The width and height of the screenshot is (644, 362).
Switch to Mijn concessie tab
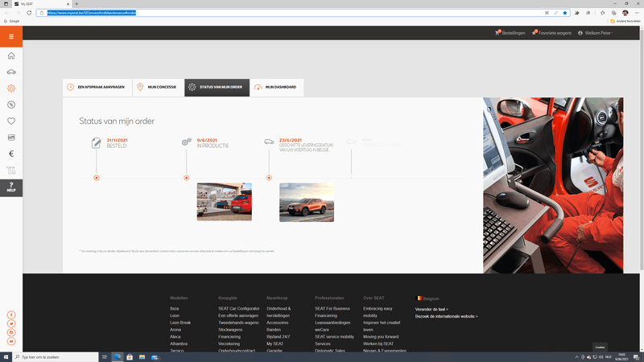point(158,88)
